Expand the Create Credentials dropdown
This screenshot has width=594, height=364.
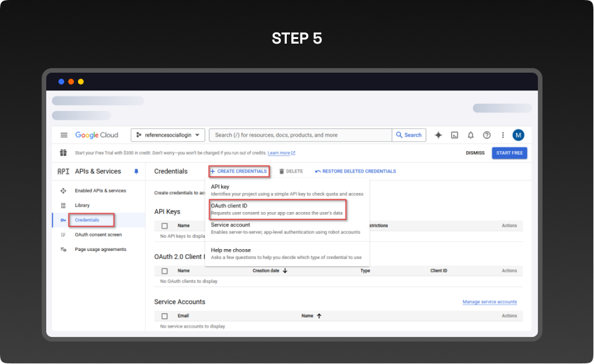(x=239, y=171)
